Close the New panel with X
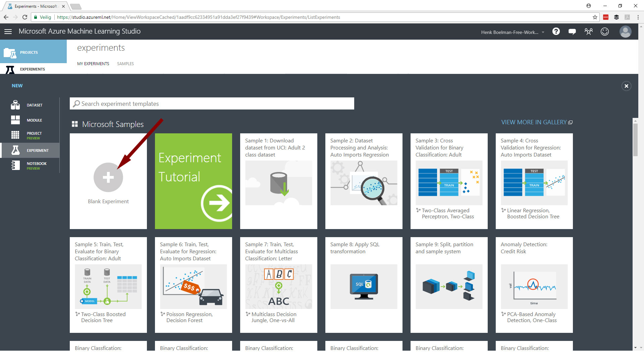This screenshot has height=352, width=644. tap(626, 86)
